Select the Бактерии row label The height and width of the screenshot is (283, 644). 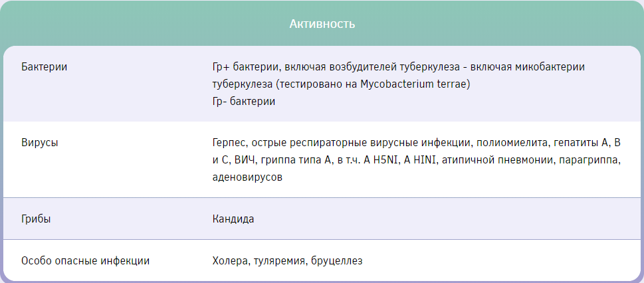click(45, 67)
